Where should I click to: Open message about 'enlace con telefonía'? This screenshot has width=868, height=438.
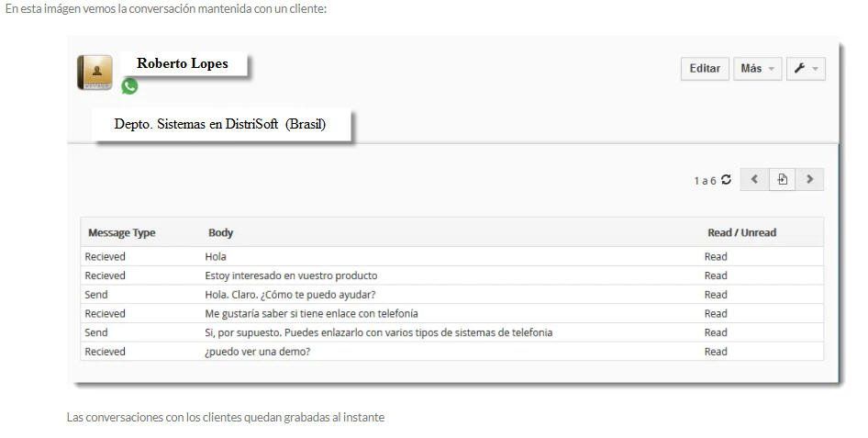pos(451,313)
